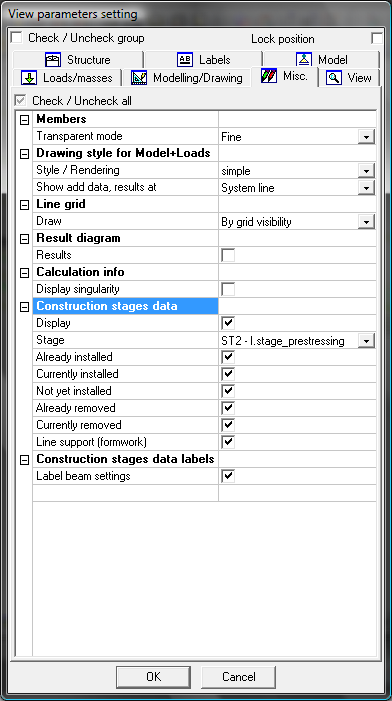Open the Style / Rendering dropdown

pos(366,171)
